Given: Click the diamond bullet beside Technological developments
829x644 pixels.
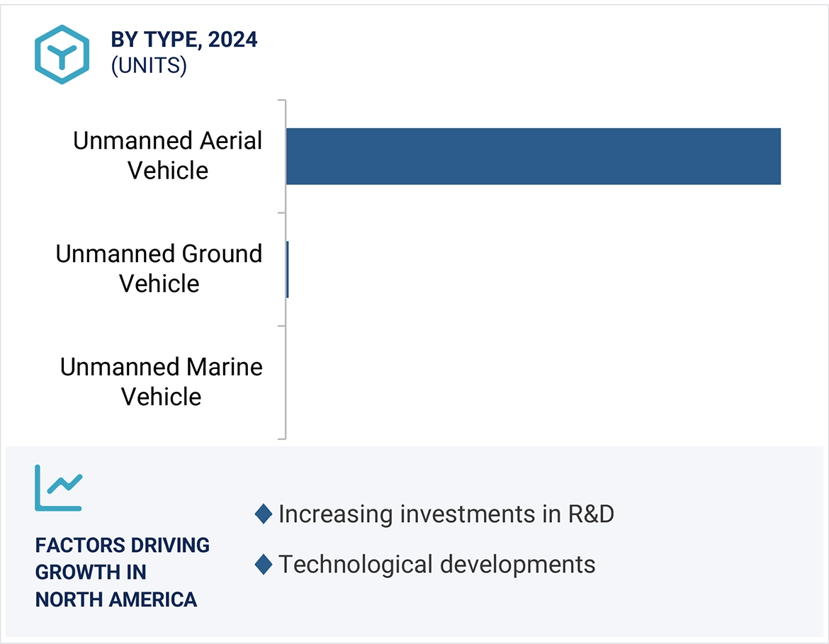Looking at the screenshot, I should tap(265, 565).
